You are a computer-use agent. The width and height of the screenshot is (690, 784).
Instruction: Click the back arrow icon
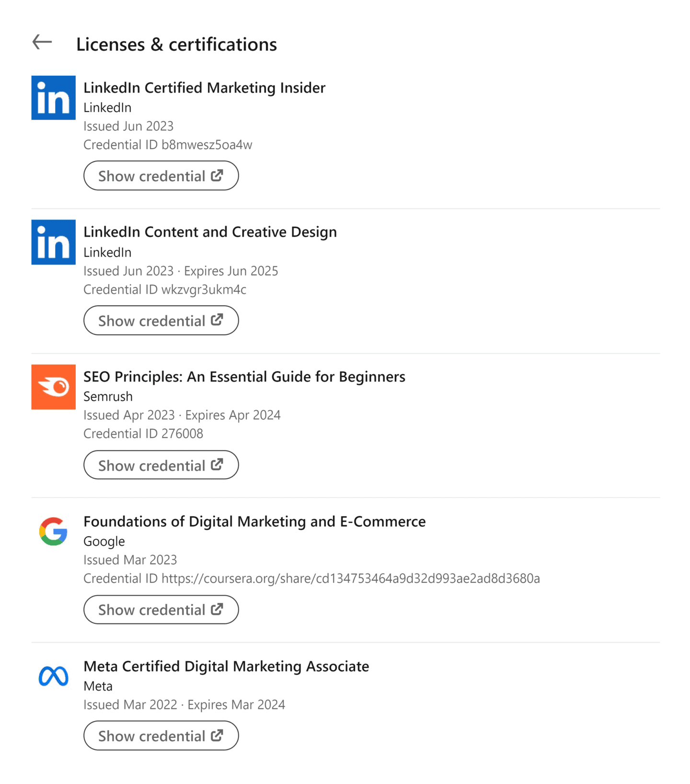42,42
